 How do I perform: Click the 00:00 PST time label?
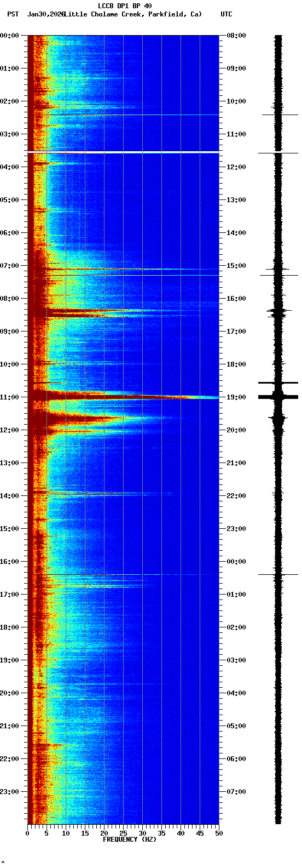[x=9, y=36]
